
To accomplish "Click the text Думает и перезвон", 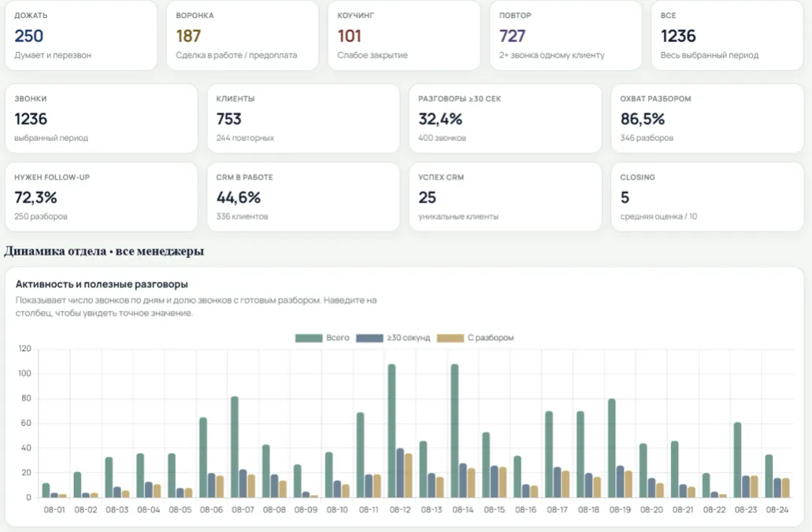I will [53, 55].
